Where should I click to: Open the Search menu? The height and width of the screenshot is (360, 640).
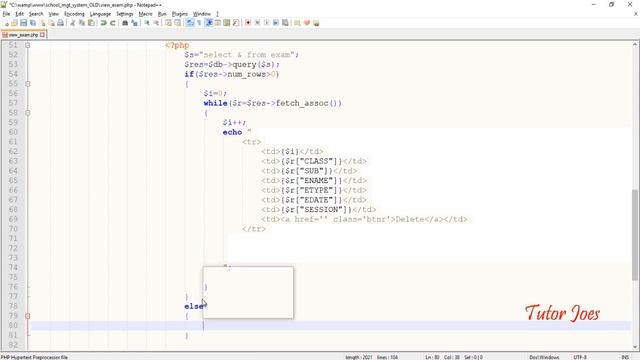(x=36, y=14)
